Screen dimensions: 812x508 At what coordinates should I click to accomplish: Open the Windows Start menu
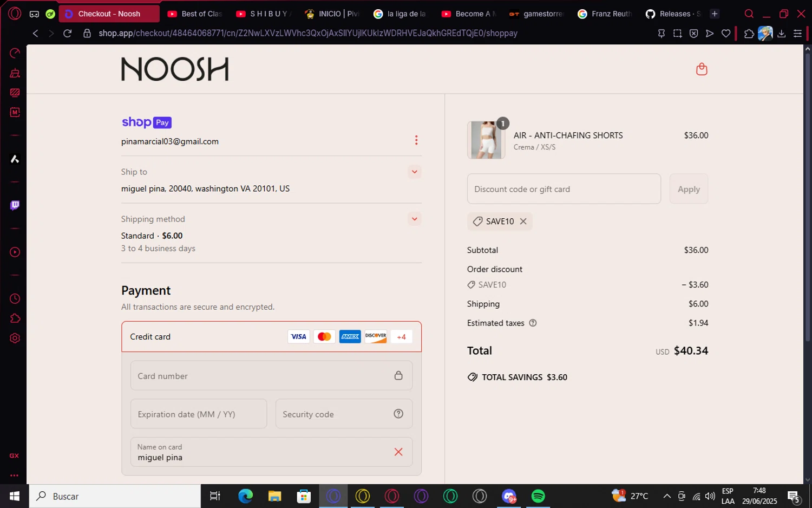[x=15, y=496]
